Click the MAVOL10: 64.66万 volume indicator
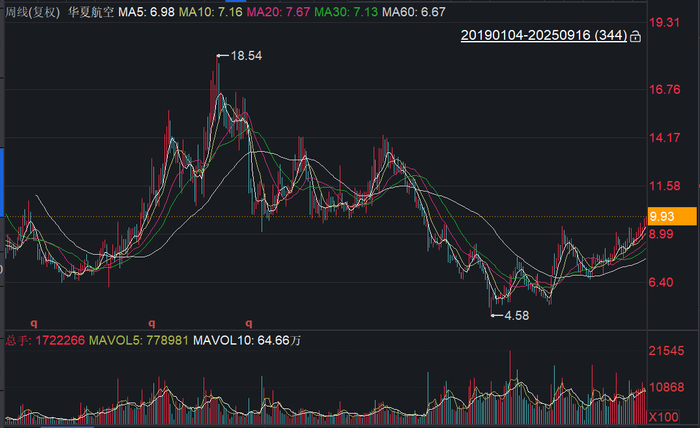This screenshot has height=428, width=700. [247, 341]
